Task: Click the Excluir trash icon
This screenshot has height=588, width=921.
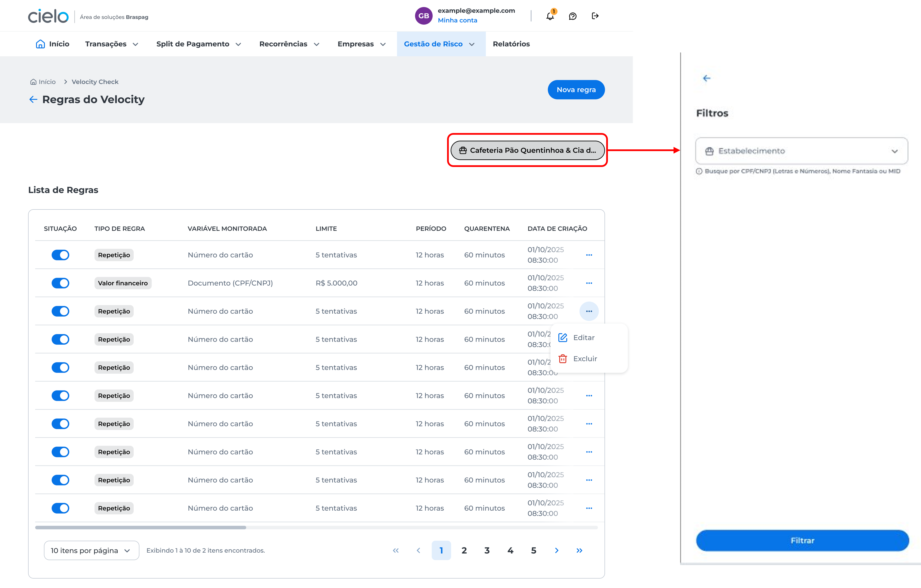Action: [x=563, y=359]
